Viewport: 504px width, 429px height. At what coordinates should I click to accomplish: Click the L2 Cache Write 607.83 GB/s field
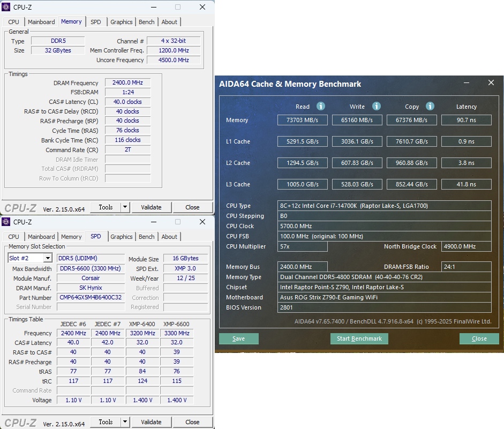[357, 163]
